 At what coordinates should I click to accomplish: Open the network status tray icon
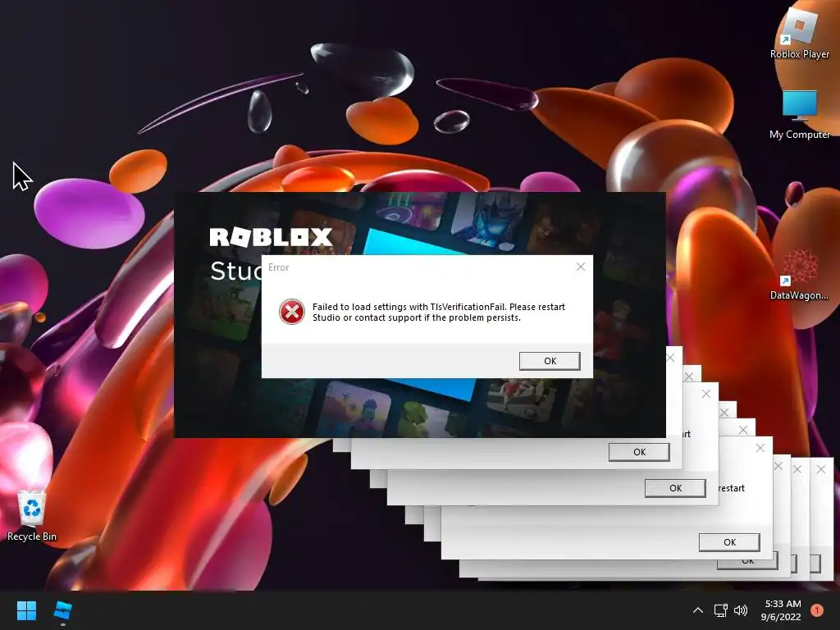(720, 610)
